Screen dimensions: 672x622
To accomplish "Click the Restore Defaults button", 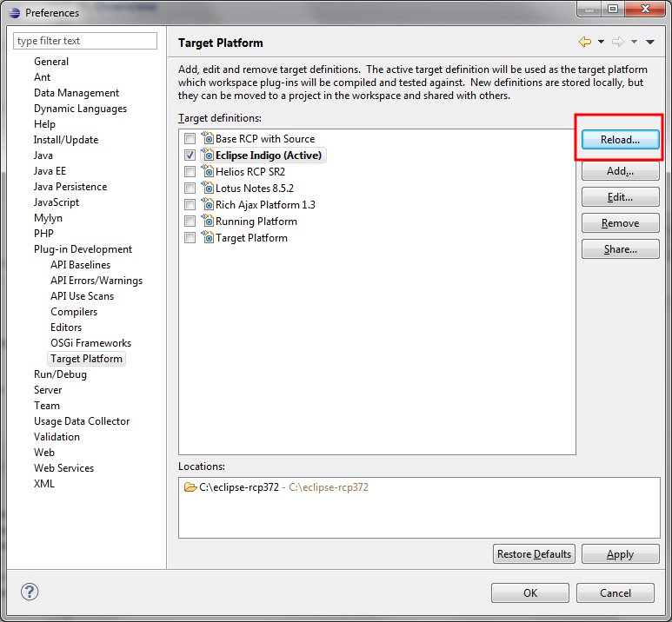I will click(x=534, y=554).
